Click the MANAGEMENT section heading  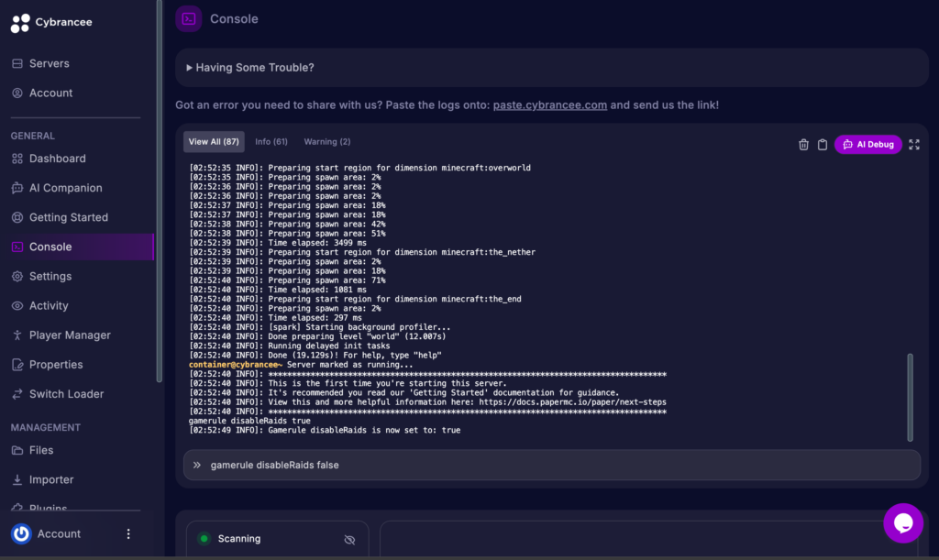[46, 427]
